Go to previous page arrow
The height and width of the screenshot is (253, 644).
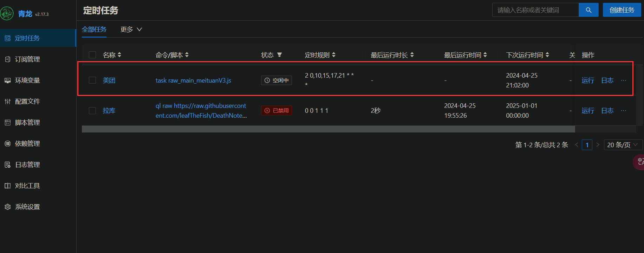pos(577,145)
